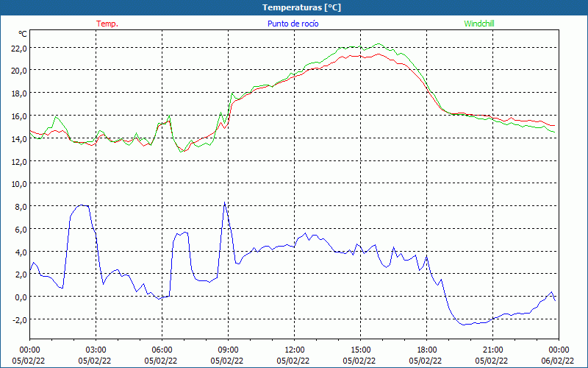588x368 pixels.
Task: Click the "22,0" y-axis value
Action: coord(19,48)
